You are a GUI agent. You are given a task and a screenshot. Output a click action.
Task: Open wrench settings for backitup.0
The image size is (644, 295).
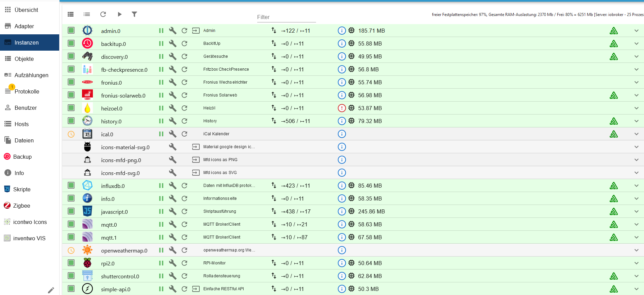173,44
